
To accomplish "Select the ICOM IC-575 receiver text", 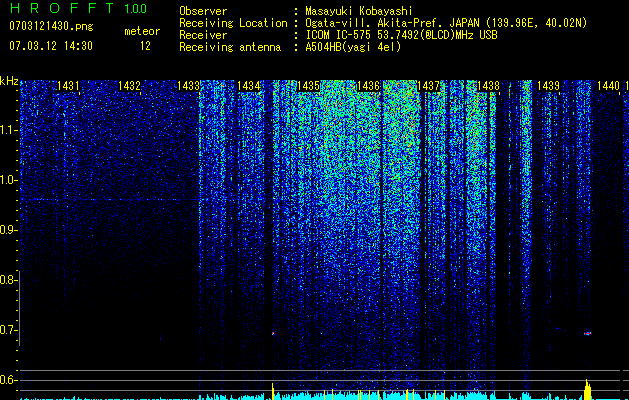I will tap(401, 35).
